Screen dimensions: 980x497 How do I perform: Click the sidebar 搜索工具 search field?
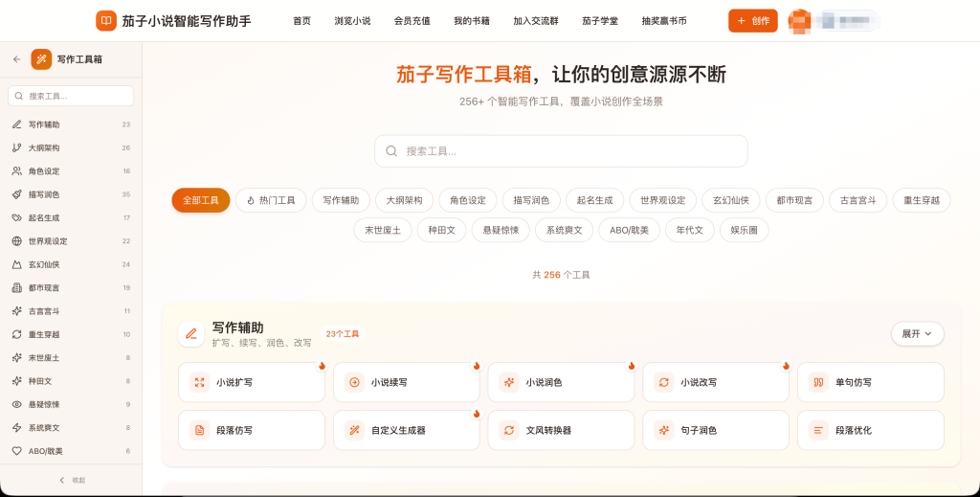point(71,96)
